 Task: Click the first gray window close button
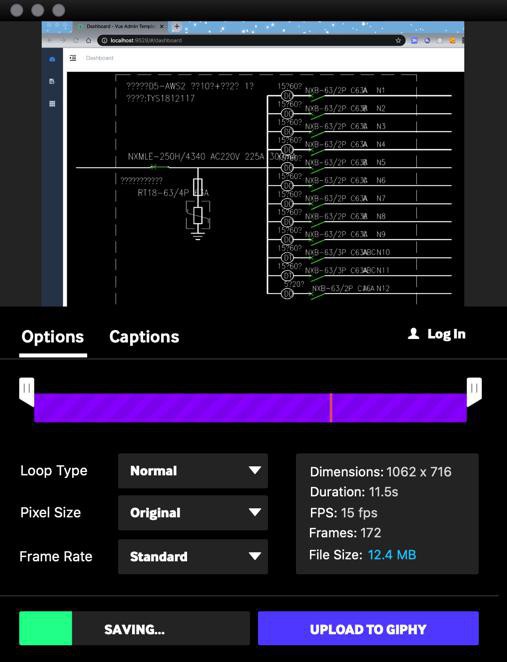tap(16, 10)
